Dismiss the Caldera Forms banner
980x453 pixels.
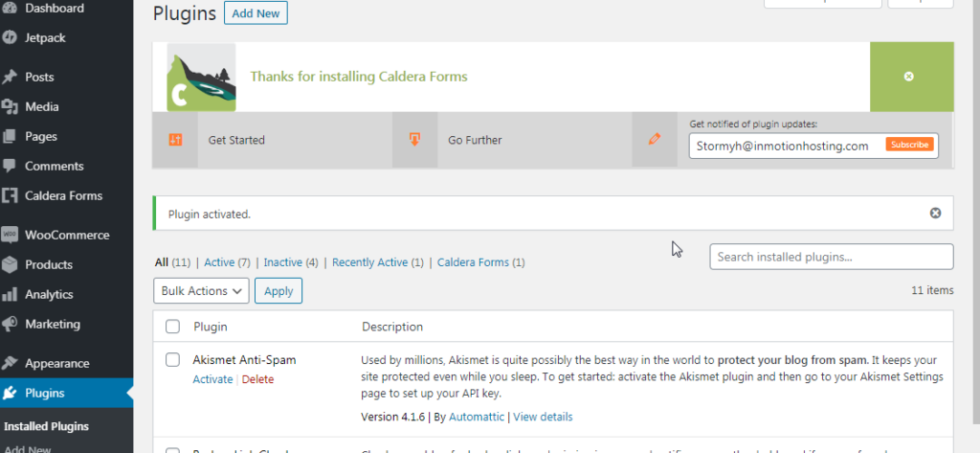(909, 77)
